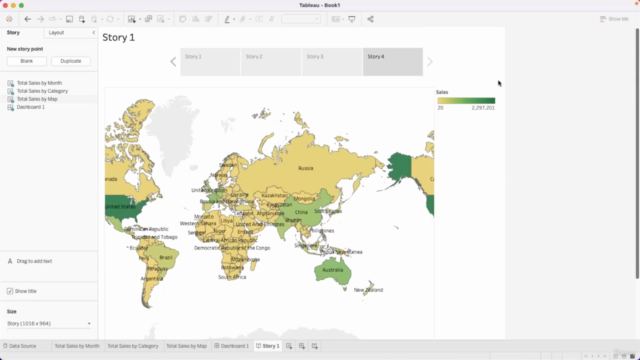Click the vertical scrollbar on the right
Viewport: 640px width, 360px height.
(x=637, y=153)
